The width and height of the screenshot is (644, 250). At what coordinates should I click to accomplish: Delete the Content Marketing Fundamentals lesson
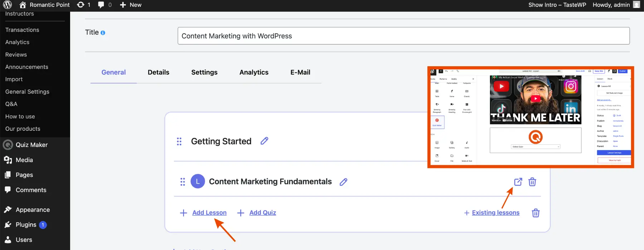532,182
